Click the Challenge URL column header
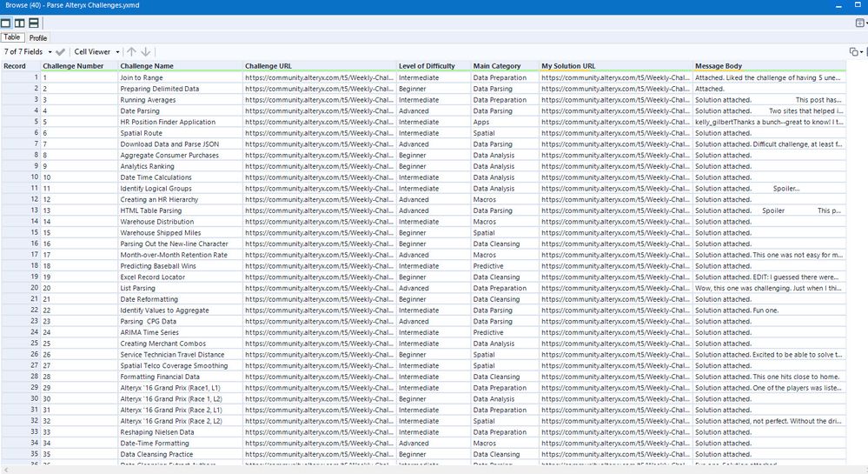Viewport: 868px width, 474px height. click(320, 66)
